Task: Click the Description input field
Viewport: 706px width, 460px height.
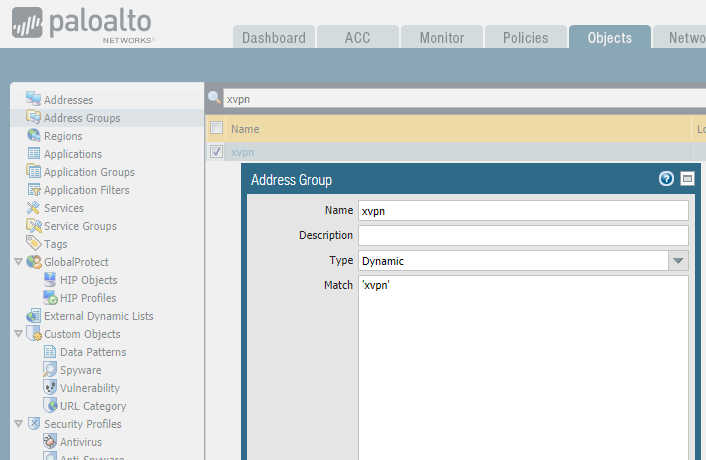Action: (523, 235)
